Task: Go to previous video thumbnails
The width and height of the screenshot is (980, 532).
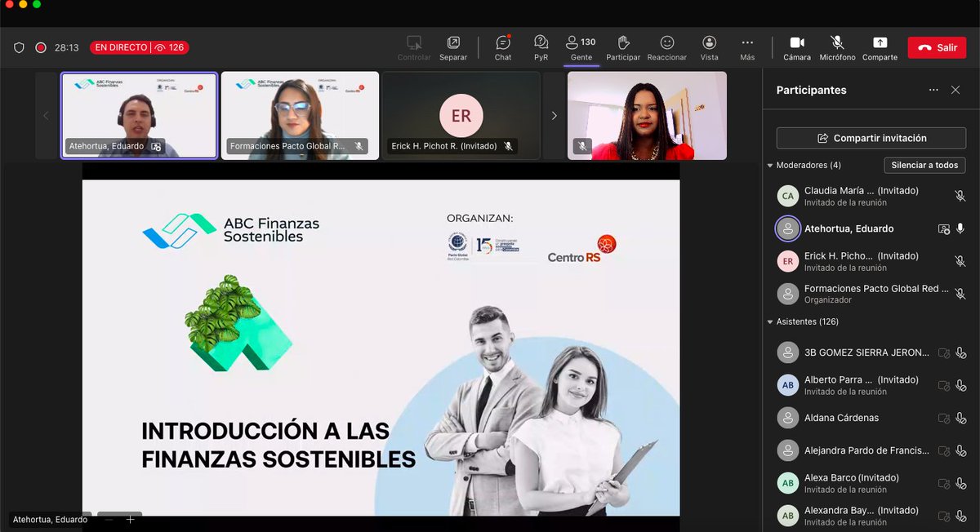Action: point(46,116)
